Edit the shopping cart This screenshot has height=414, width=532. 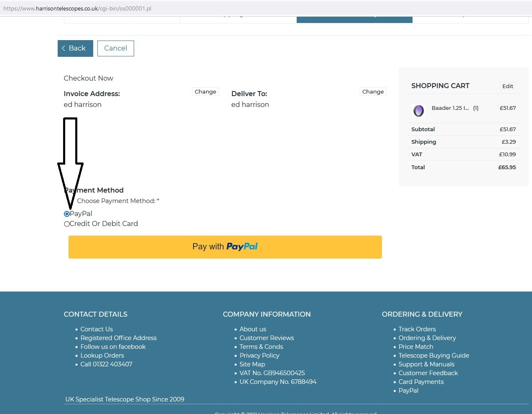507,86
